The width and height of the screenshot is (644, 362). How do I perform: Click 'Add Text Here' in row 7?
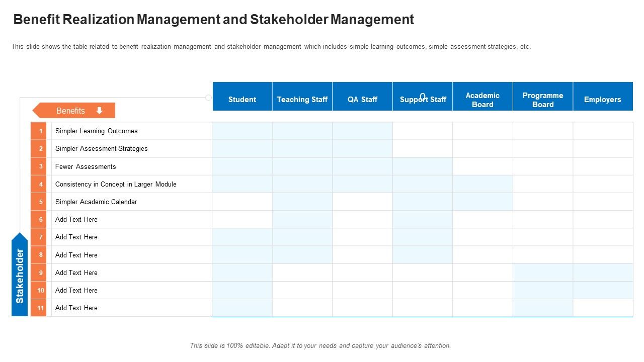76,237
